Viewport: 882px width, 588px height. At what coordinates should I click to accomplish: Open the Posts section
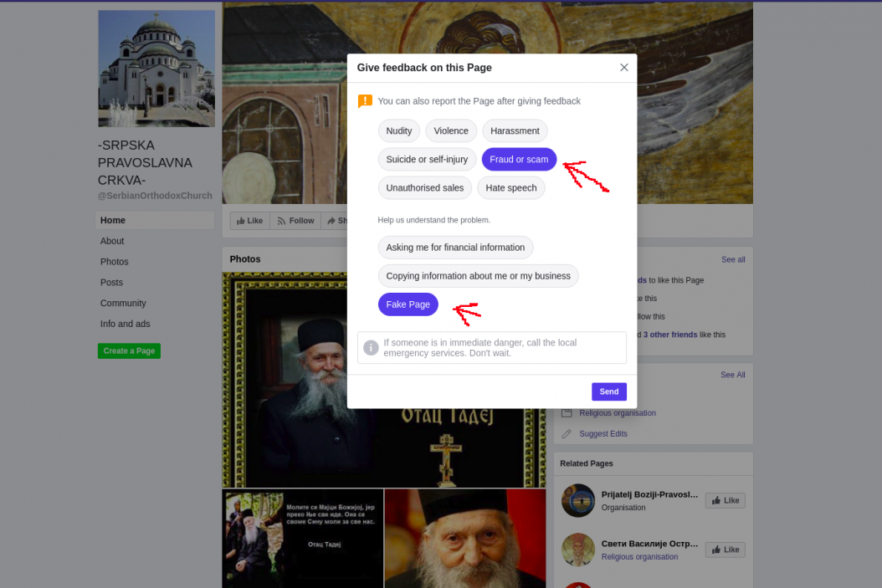coord(111,283)
